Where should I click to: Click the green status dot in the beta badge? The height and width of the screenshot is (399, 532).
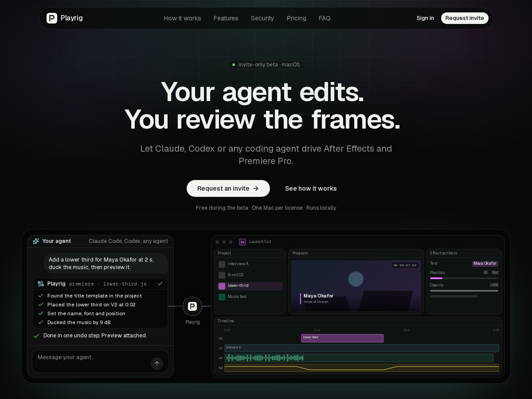pyautogui.click(x=234, y=65)
